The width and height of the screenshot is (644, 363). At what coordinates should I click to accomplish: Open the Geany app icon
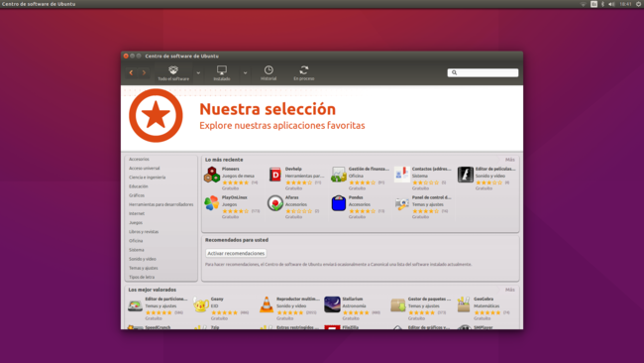(x=201, y=305)
